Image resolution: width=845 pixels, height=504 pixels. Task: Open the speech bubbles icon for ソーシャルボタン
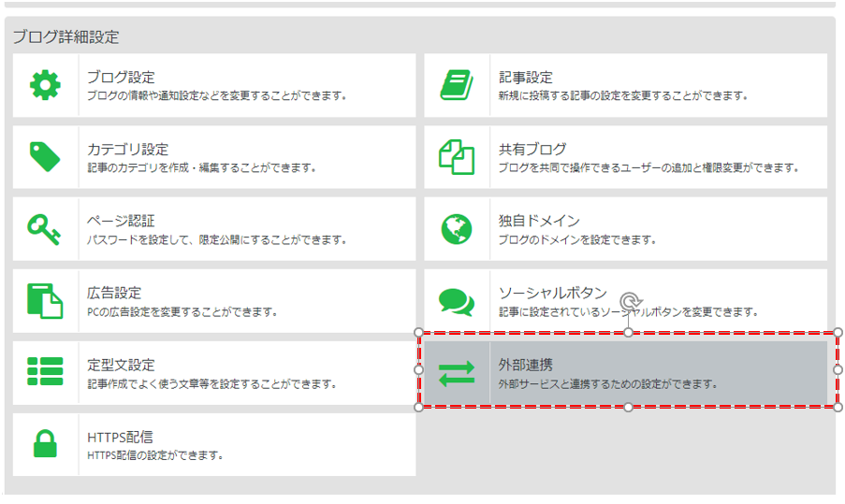(457, 300)
